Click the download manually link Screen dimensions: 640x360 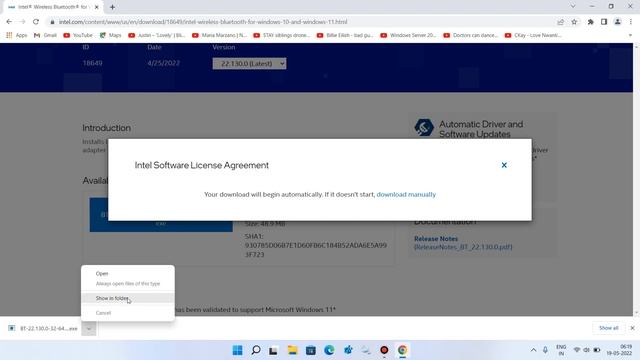pos(406,194)
